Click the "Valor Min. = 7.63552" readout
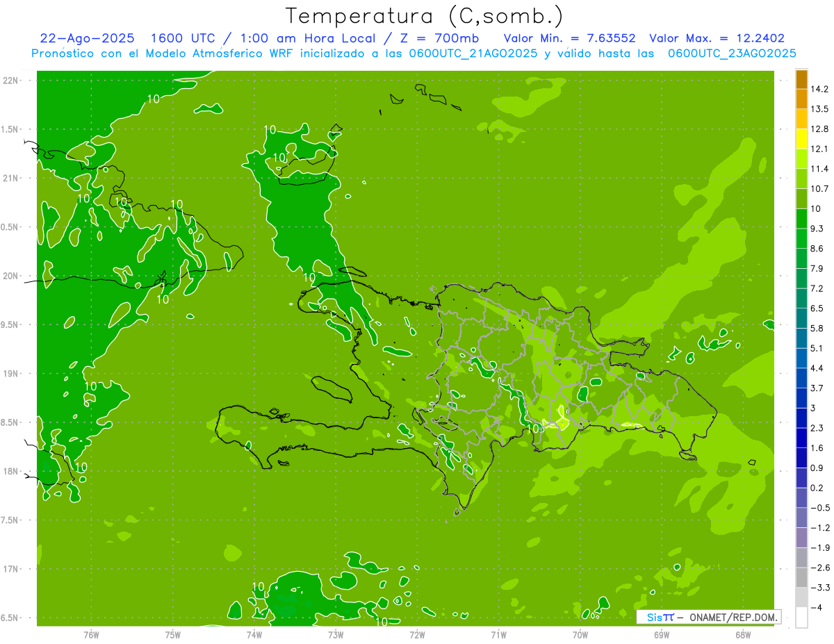Screen dimensions: 834x644 coord(570,38)
